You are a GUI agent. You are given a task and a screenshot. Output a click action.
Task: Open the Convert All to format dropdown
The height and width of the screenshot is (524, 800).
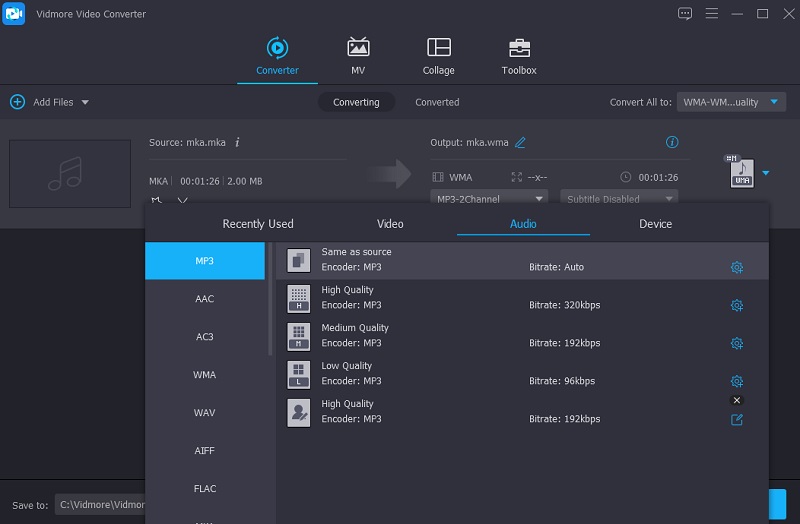[731, 102]
